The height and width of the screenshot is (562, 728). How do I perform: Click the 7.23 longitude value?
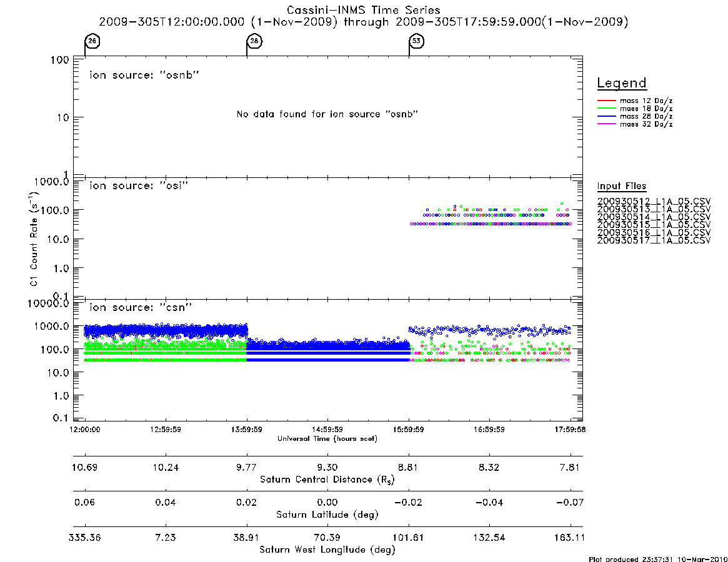tap(166, 538)
